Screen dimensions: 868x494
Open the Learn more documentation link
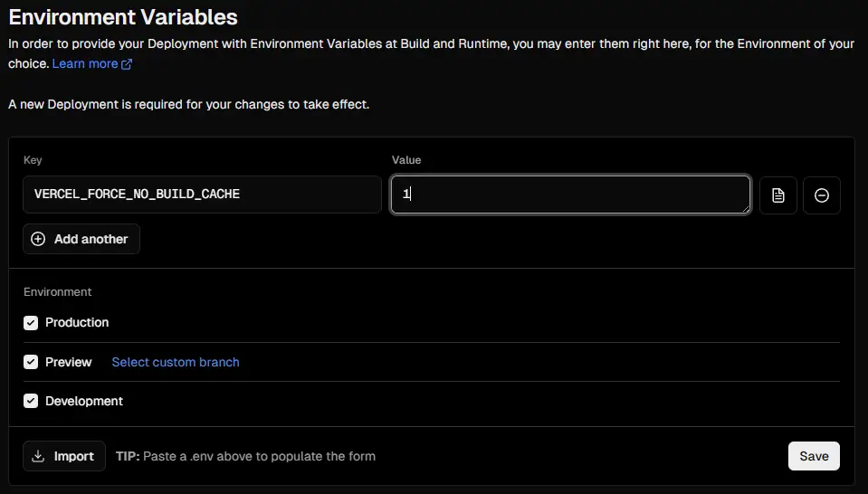(85, 64)
